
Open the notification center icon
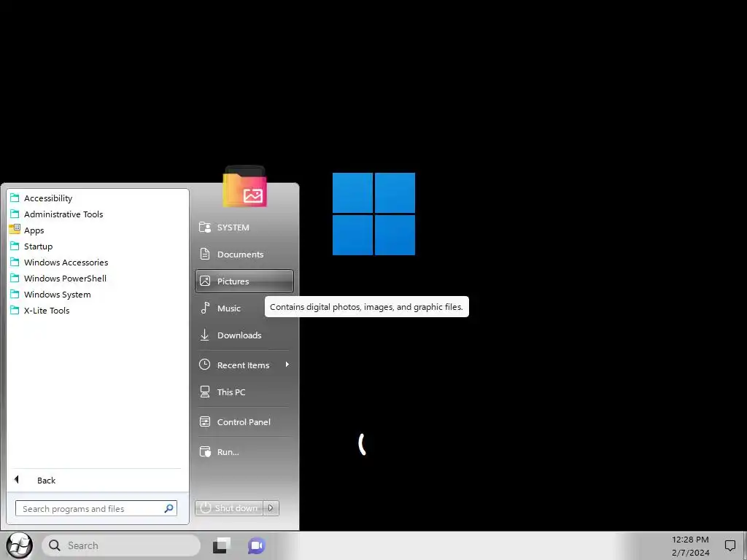729,545
